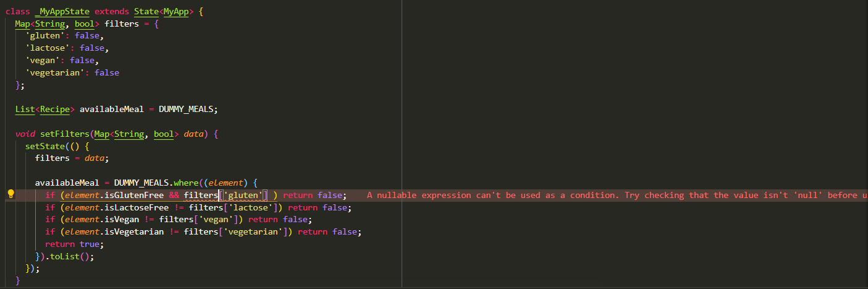
Task: Click the 'isLactoseFree' property
Action: [x=137, y=208]
